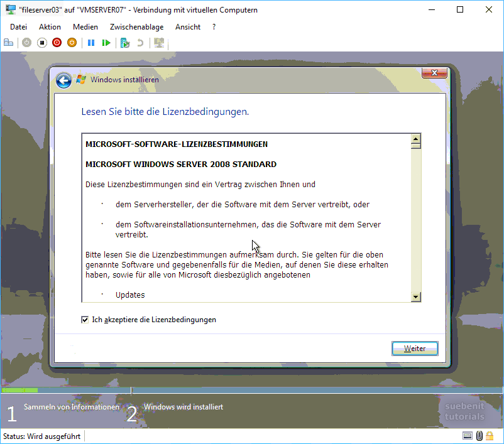Shut down the VM with the red icon
Screen dimensions: 504x444
tap(57, 43)
